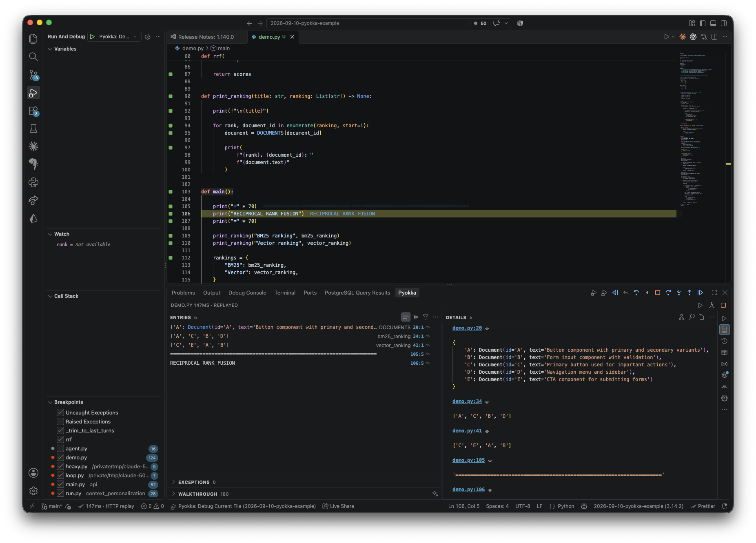Screen dimensions: 756x543
Task: Switch to the Problems panel tab
Action: (183, 293)
